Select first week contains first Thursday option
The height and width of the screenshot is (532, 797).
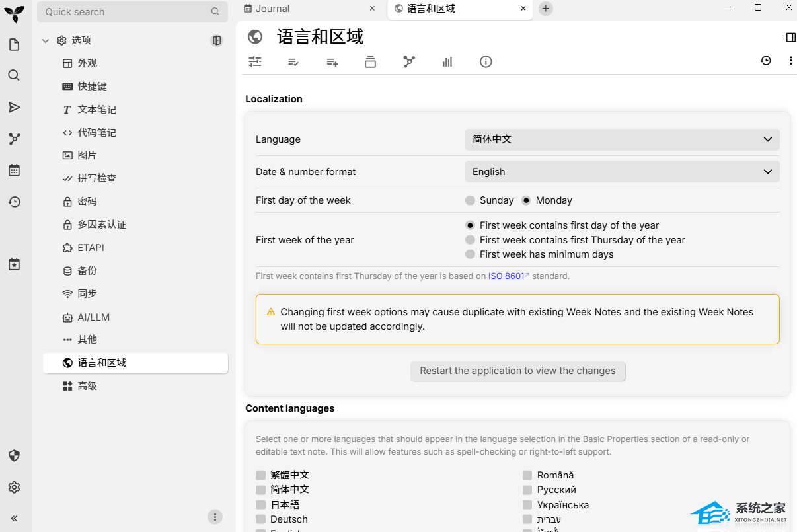pyautogui.click(x=471, y=240)
